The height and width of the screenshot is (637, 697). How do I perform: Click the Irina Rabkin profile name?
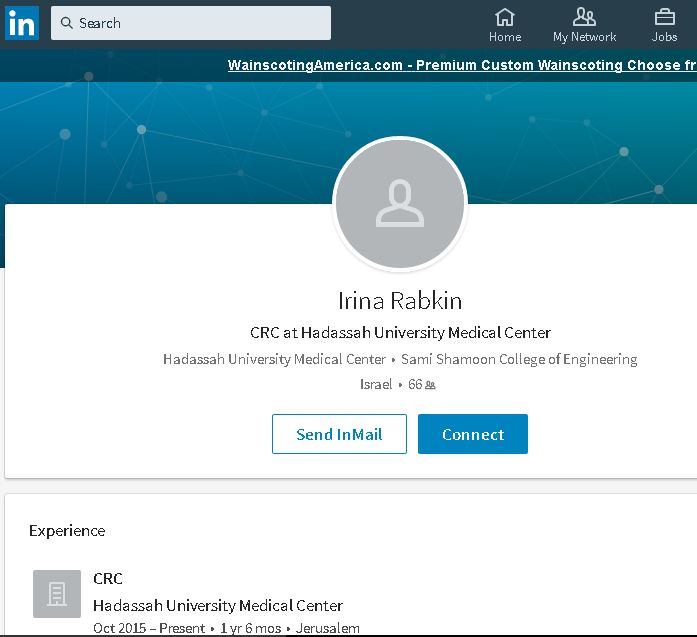click(400, 301)
